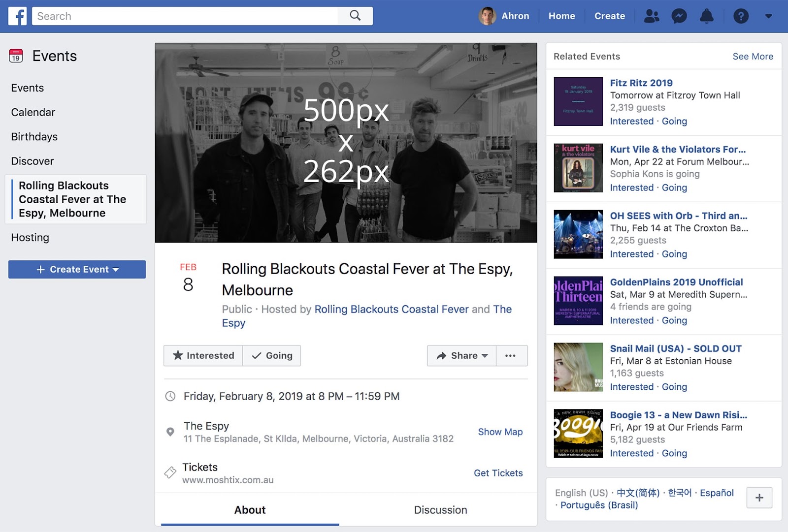The width and height of the screenshot is (788, 532).
Task: Open Notifications bell icon
Action: coord(707,16)
